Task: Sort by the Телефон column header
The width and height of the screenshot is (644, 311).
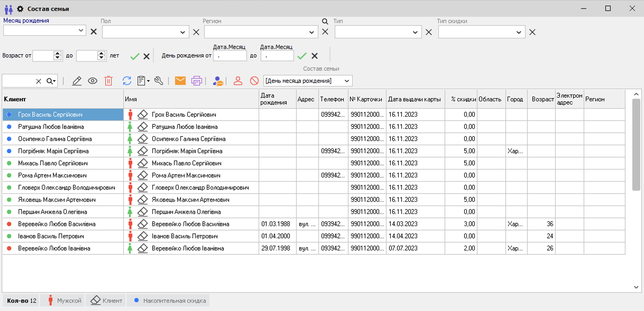Action: tap(333, 99)
